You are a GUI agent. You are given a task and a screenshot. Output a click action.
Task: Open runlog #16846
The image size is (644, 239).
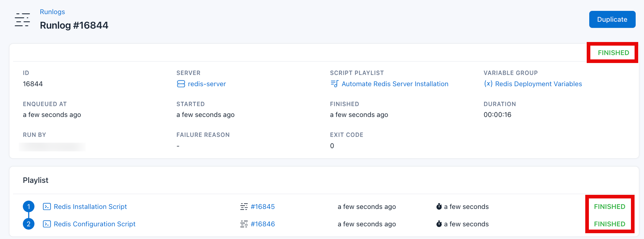[x=263, y=224]
